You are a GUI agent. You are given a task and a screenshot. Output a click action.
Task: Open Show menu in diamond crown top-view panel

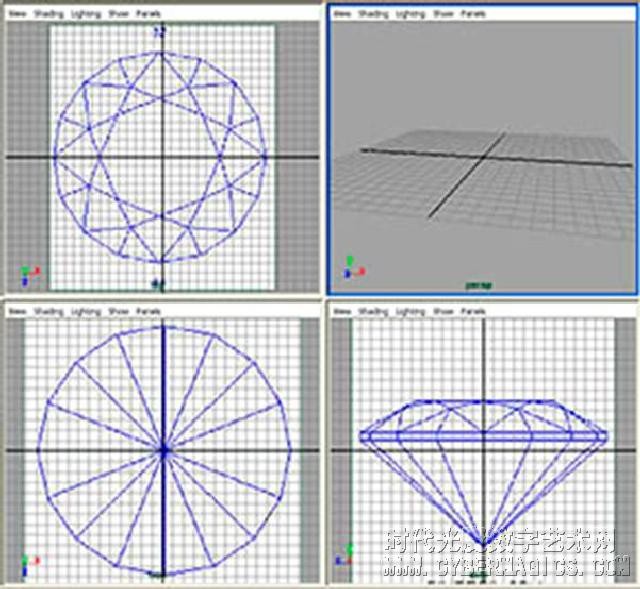coord(119,14)
